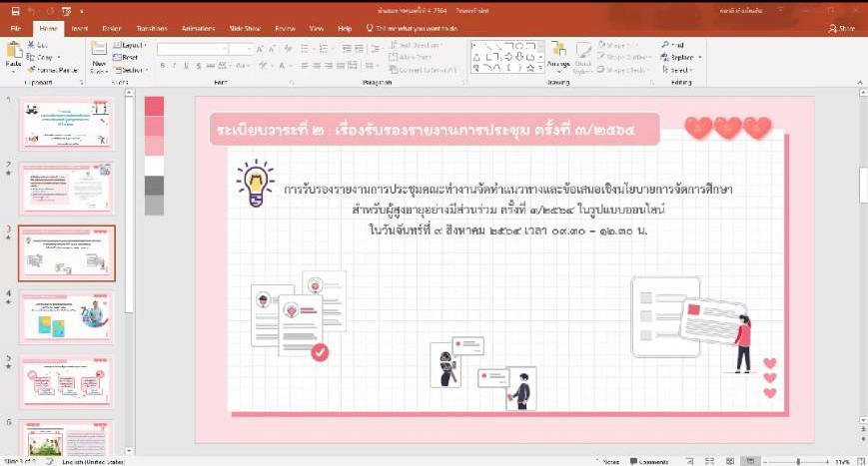Image resolution: width=868 pixels, height=466 pixels.
Task: Toggle Center paragraph alignment
Action: [317, 66]
